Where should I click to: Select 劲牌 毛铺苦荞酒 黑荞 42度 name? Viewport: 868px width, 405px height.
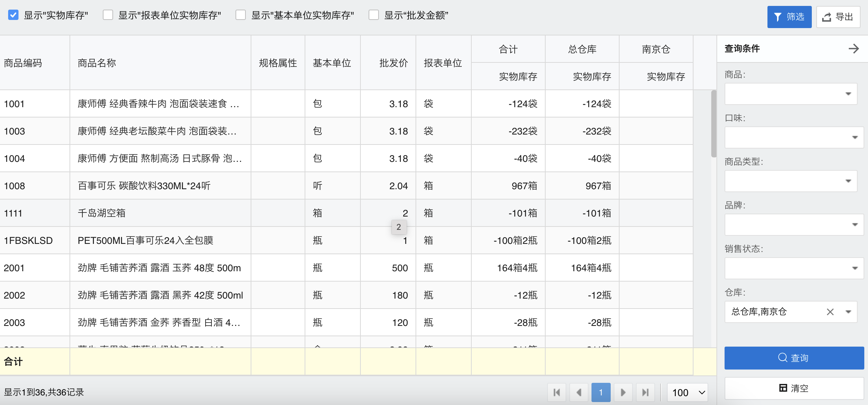coord(160,295)
